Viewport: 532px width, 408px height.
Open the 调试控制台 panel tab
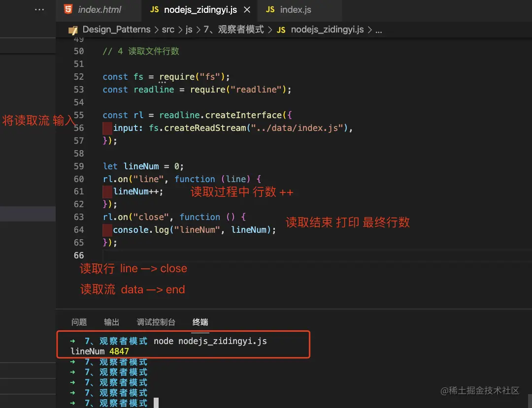[x=156, y=322]
